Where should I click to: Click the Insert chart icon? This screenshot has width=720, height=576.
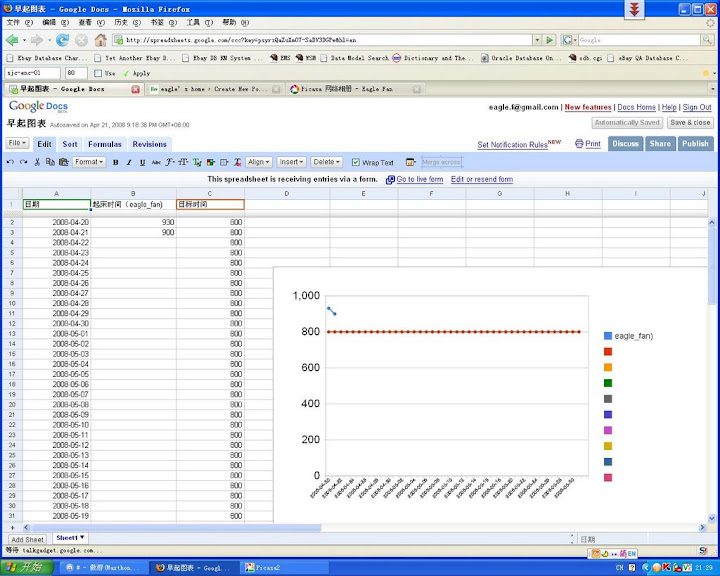tap(411, 162)
